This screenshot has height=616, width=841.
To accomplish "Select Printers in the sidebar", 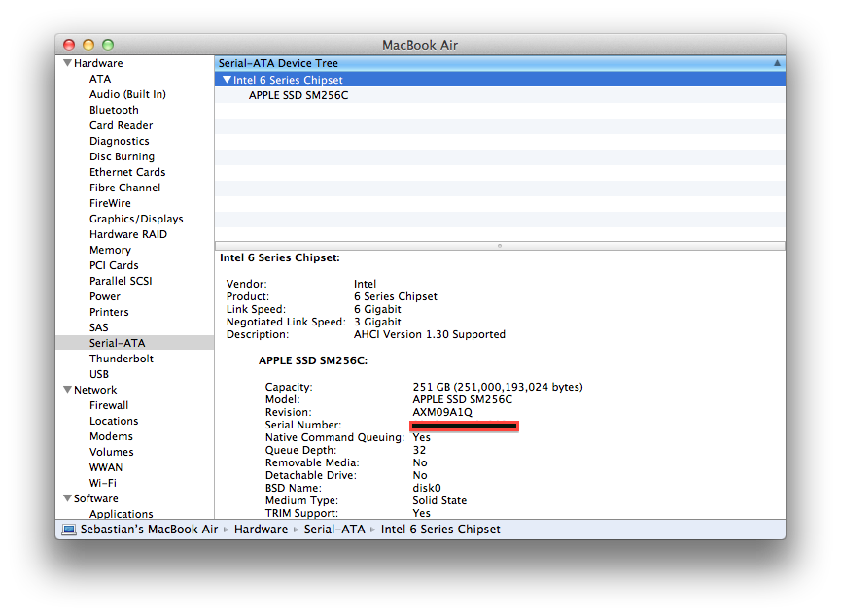I will 109,312.
